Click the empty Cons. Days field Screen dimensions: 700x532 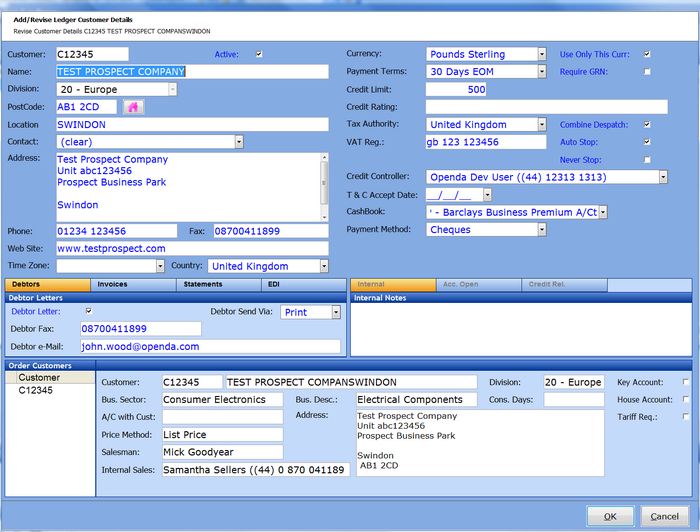pyautogui.click(x=574, y=399)
